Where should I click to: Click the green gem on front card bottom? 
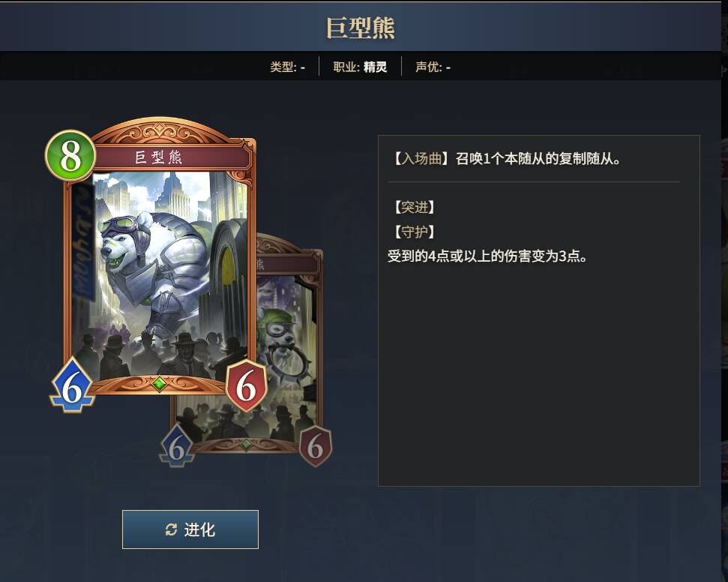[x=159, y=384]
